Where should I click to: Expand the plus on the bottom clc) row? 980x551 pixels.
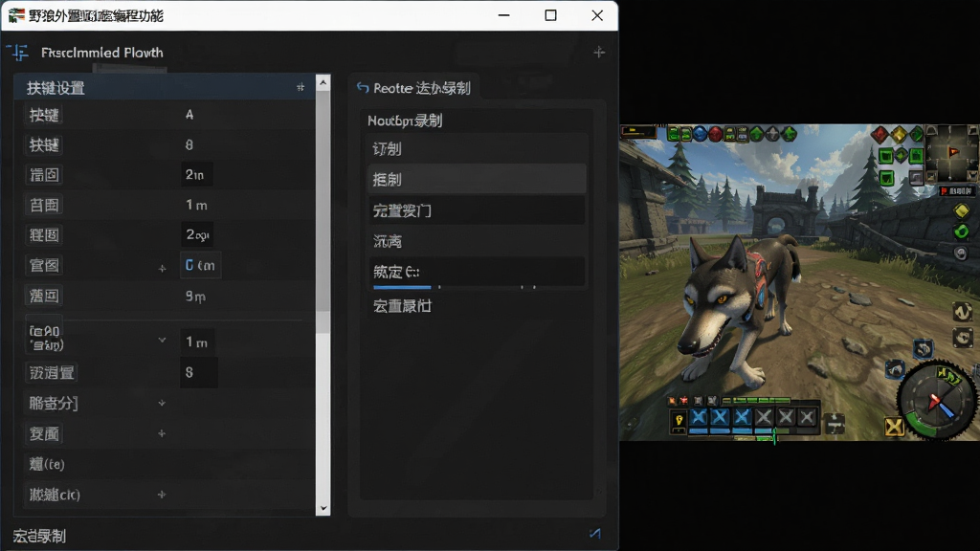coord(162,495)
